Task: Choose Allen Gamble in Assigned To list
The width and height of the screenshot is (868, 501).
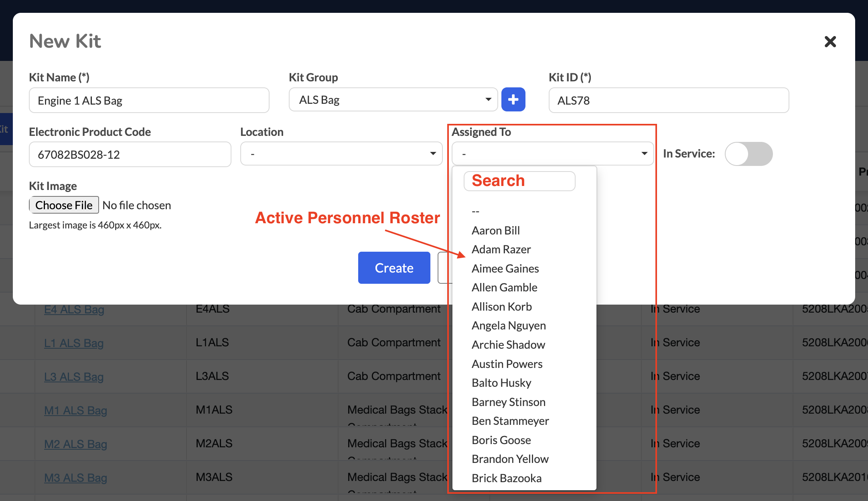Action: pyautogui.click(x=524, y=287)
